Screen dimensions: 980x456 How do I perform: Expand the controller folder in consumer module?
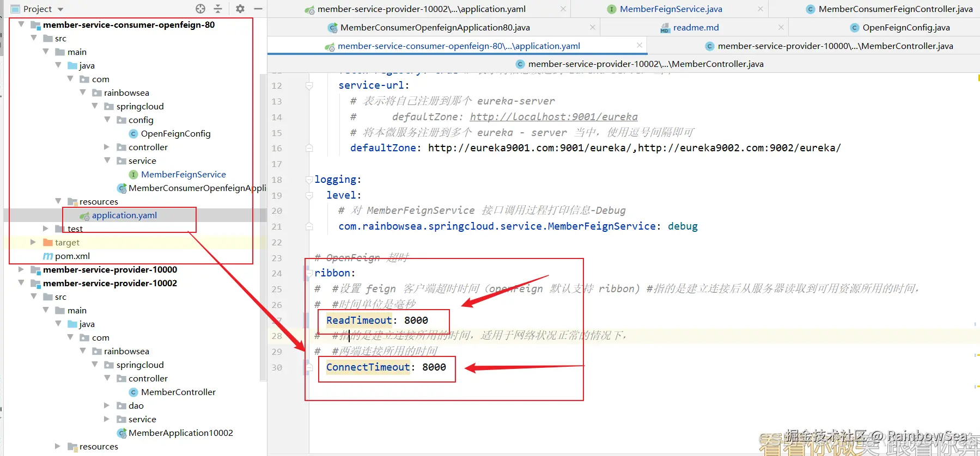coord(107,147)
